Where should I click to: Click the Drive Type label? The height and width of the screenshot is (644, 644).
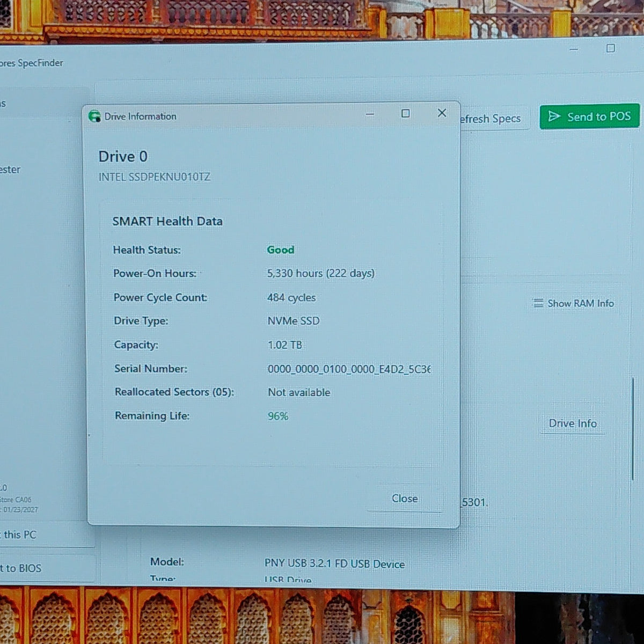coord(141,320)
